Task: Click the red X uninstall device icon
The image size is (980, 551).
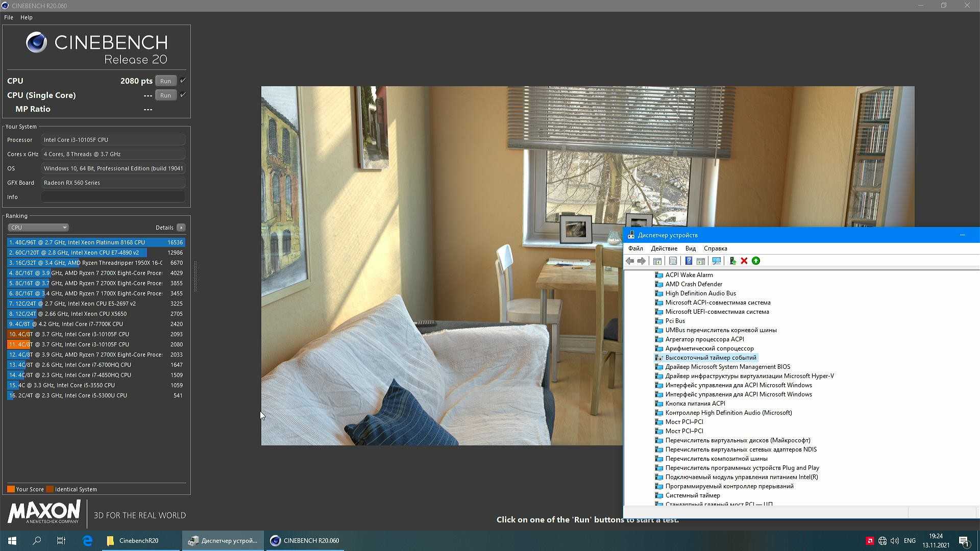Action: [744, 261]
